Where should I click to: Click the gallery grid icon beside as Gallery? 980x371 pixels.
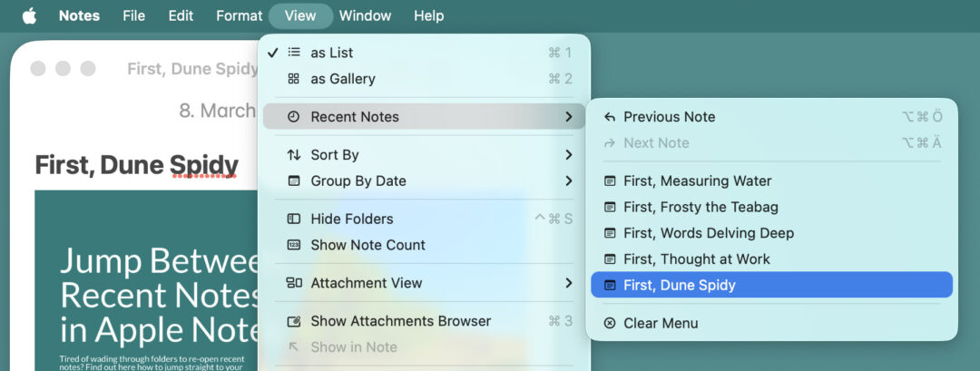coord(293,79)
